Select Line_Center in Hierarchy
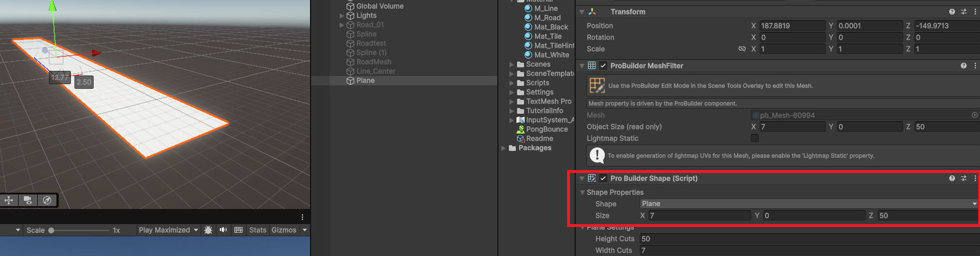This screenshot has width=980, height=256. pos(376,71)
